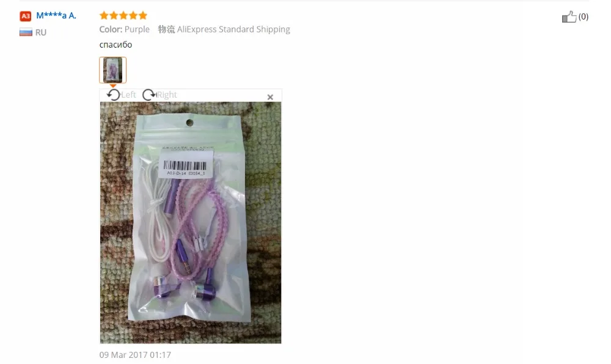Click the RU country label
This screenshot has width=611, height=364.
pyautogui.click(x=41, y=33)
